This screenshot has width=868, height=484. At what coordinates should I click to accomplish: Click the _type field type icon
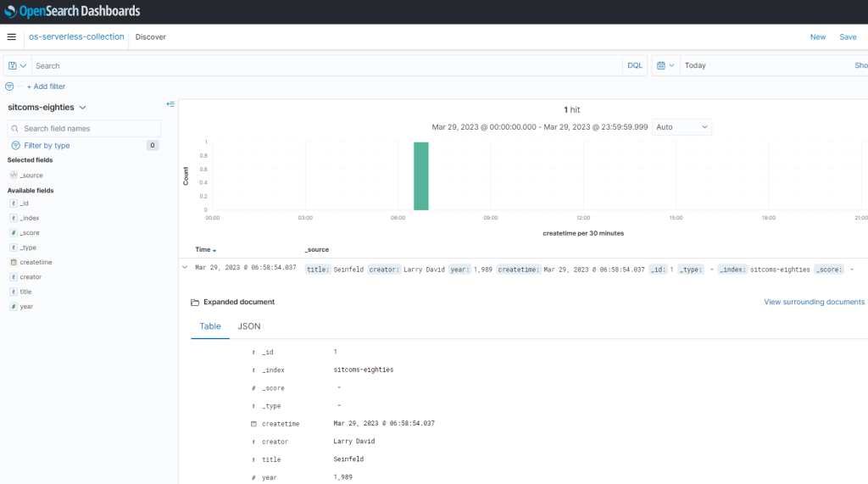(x=14, y=248)
